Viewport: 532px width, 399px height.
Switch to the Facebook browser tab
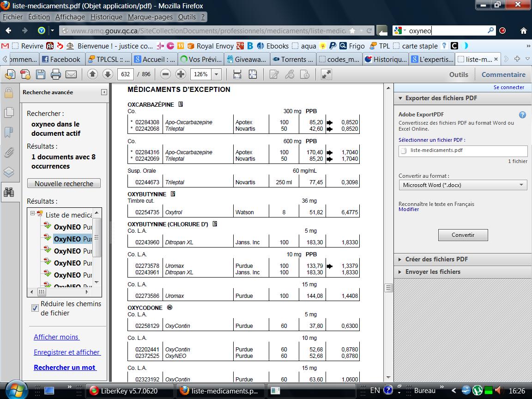[x=61, y=59]
